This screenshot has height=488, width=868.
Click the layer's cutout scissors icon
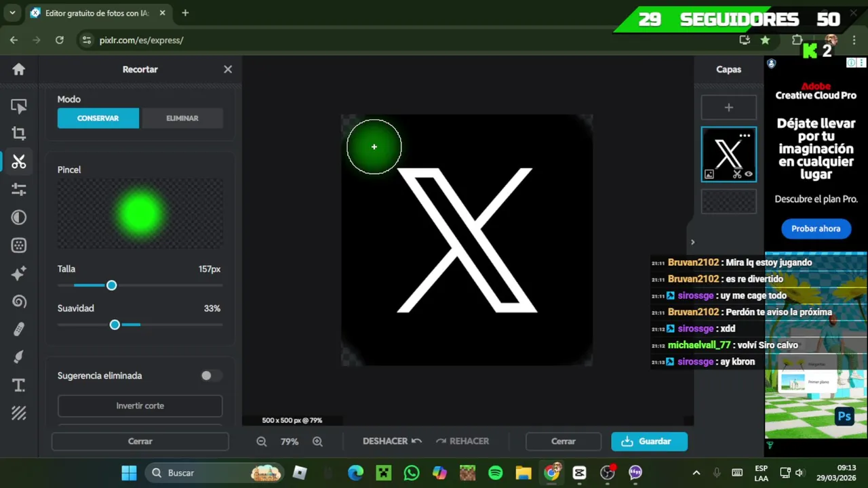(737, 174)
